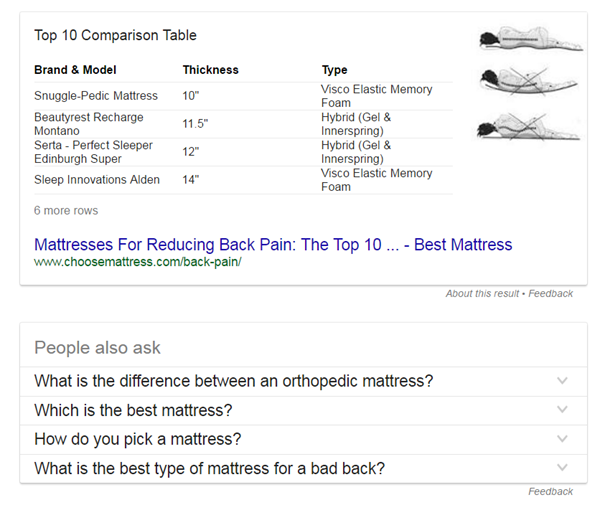Expand 'How do you pick a mattress?' chevron

coord(562,439)
